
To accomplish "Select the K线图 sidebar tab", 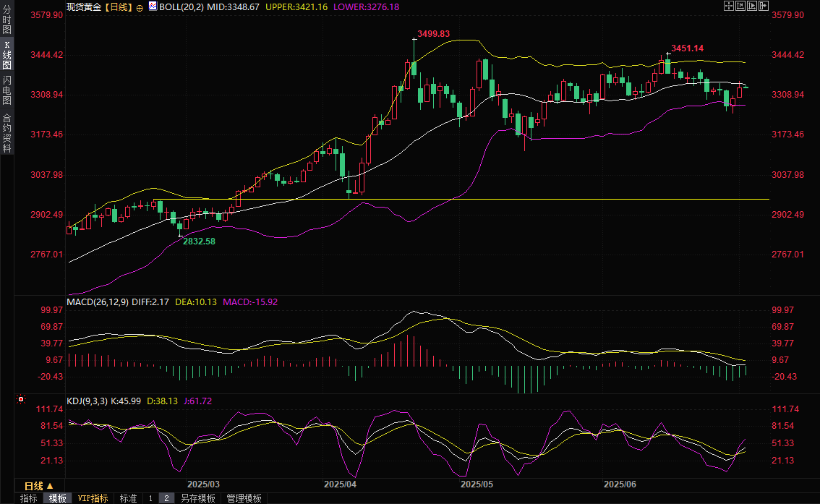I will pyautogui.click(x=7, y=55).
